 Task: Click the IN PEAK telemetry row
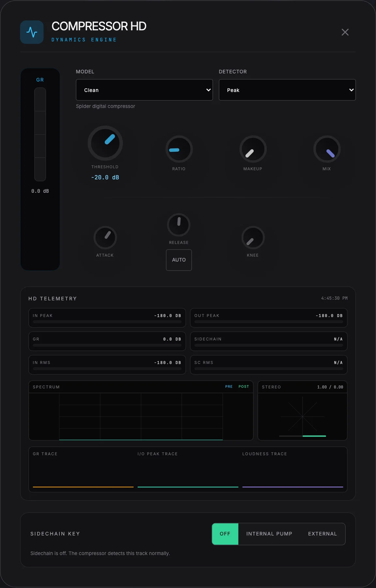107,318
